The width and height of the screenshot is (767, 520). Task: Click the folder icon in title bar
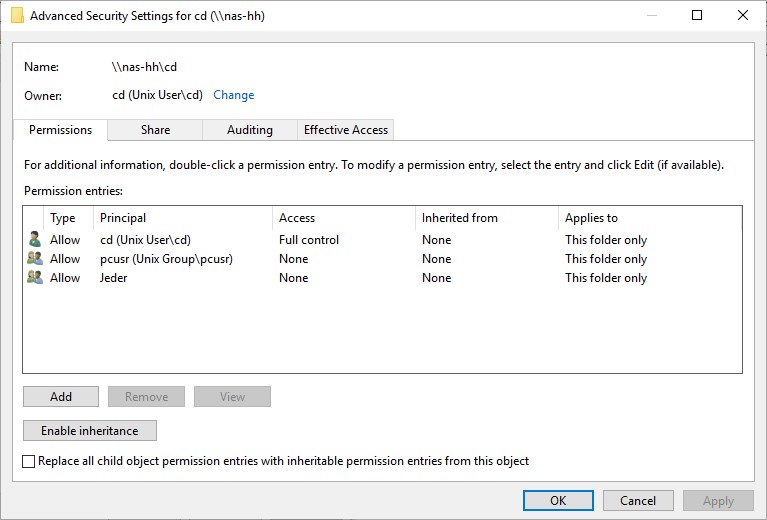click(x=17, y=16)
